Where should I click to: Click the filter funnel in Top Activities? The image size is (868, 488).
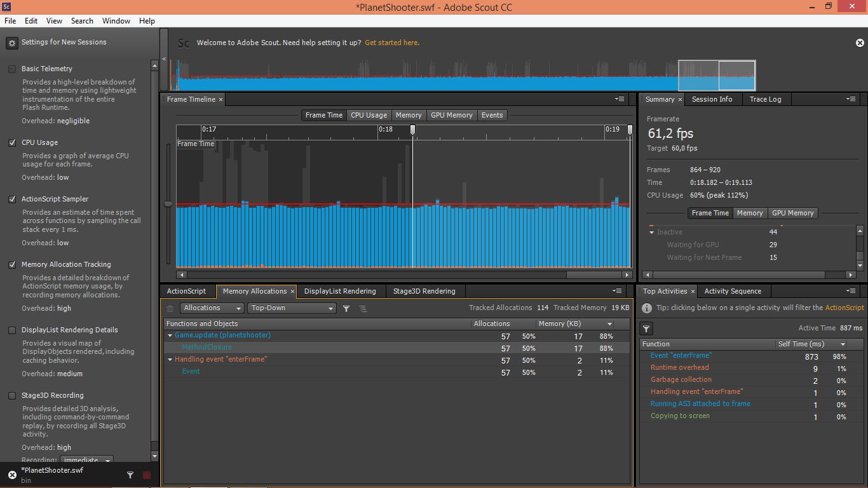[x=646, y=329]
